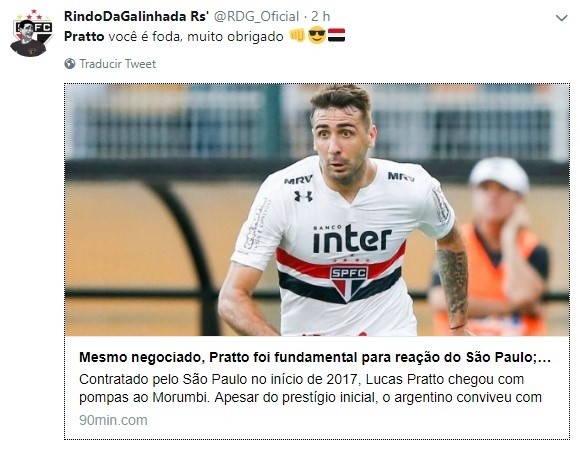Open the RDG_Oficial profile avatar

(x=31, y=33)
